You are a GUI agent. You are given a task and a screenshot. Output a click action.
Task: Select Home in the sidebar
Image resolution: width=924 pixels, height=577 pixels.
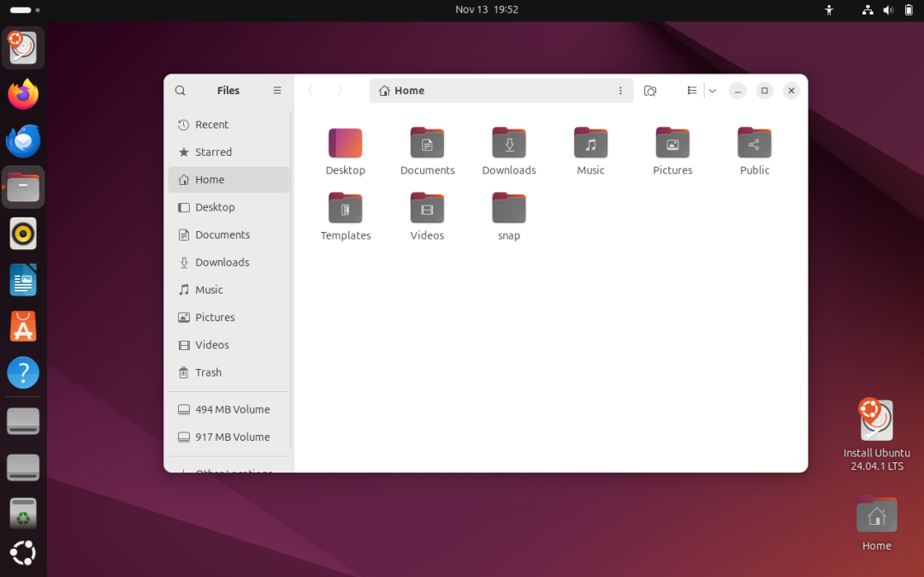pyautogui.click(x=210, y=179)
